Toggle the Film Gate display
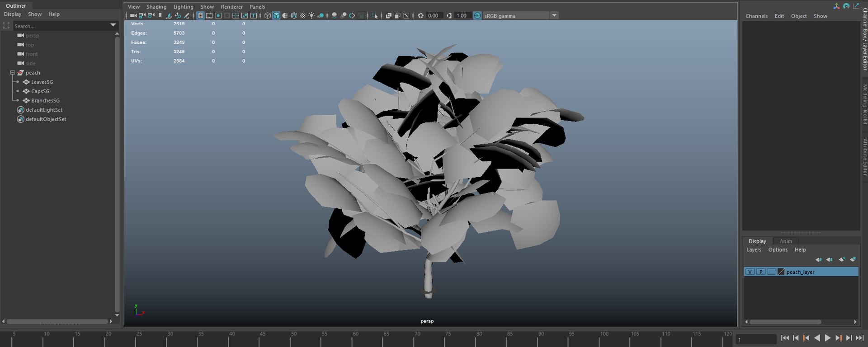This screenshot has height=347, width=868. coord(209,15)
